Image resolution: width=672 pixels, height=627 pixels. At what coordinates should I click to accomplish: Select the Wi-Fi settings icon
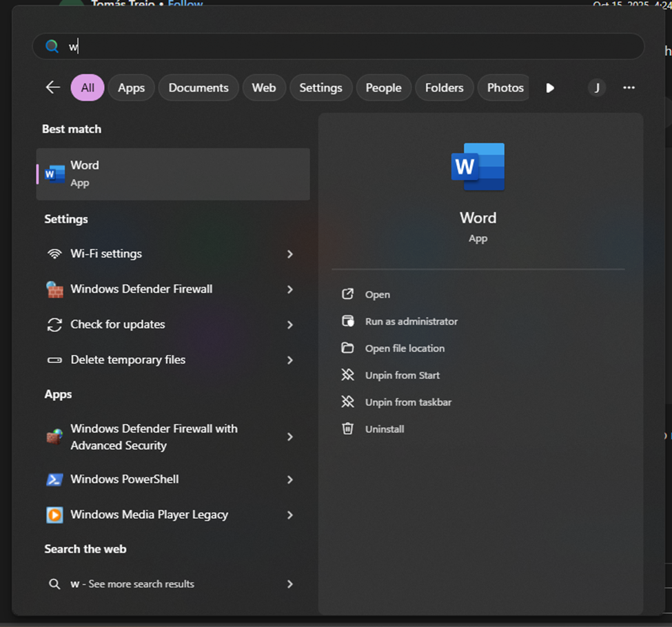[54, 254]
